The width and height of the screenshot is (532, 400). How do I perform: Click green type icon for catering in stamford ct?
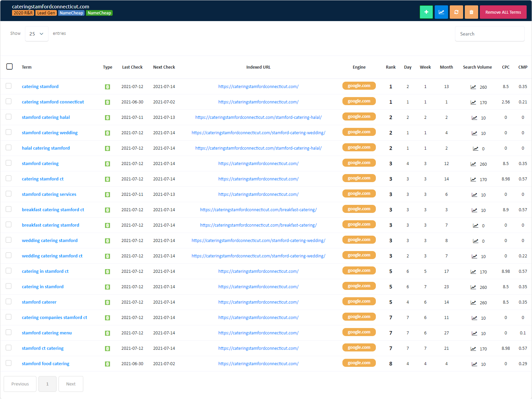(x=107, y=271)
